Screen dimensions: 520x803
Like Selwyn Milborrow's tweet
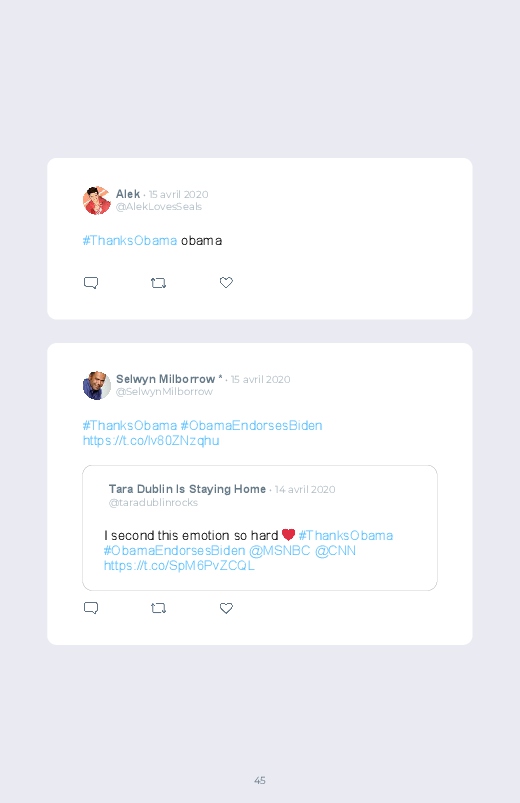pyautogui.click(x=226, y=608)
